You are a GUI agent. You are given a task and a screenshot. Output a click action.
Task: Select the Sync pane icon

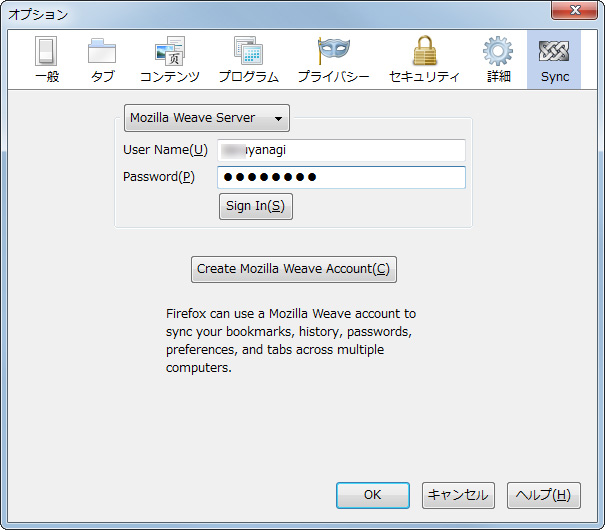pyautogui.click(x=554, y=60)
